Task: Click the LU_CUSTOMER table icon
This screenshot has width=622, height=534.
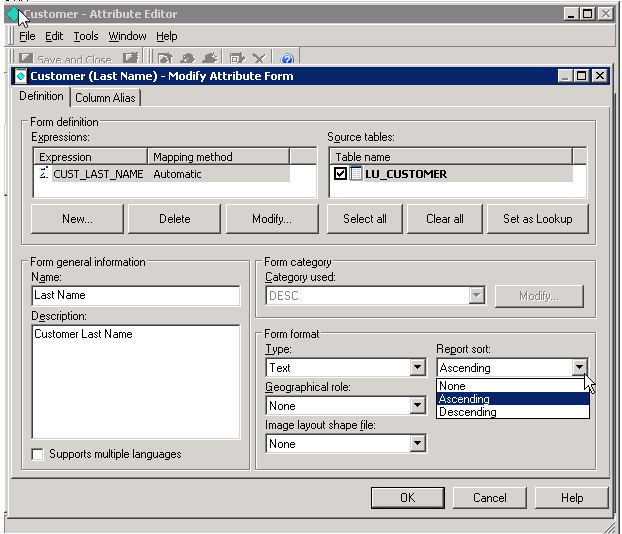Action: (356, 174)
